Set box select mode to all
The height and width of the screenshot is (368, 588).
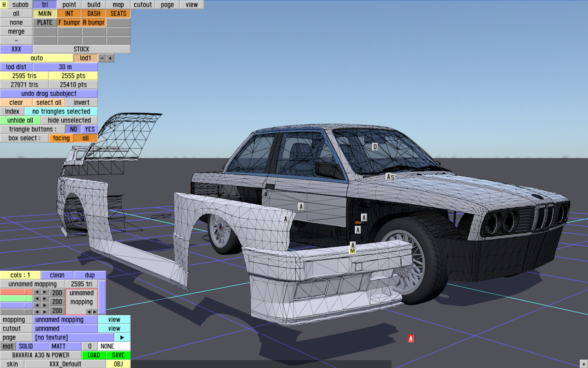(86, 138)
